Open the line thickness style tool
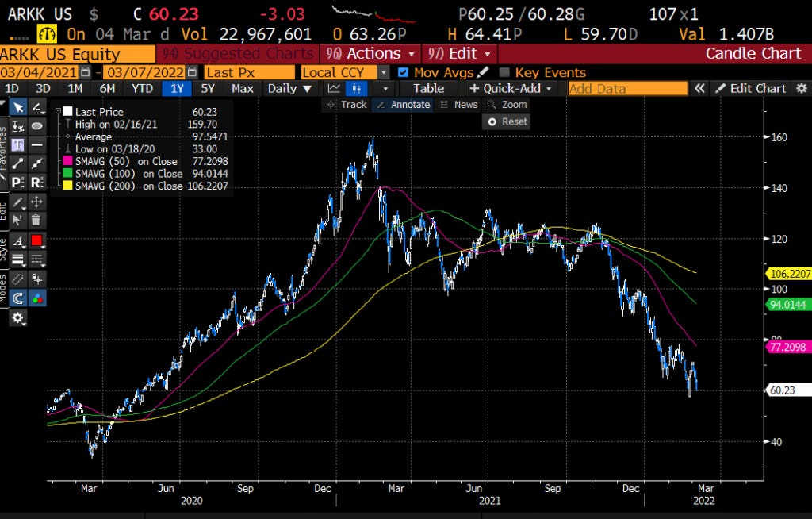 [x=18, y=259]
